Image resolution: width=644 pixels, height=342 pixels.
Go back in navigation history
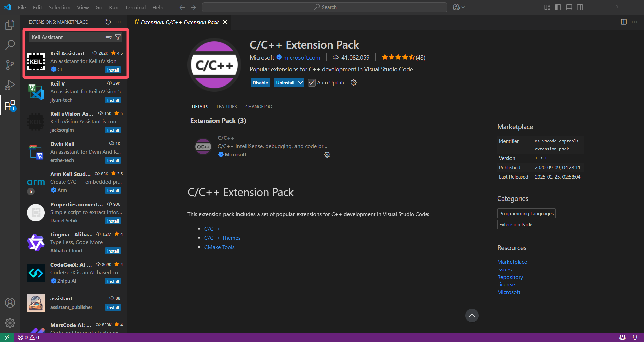(182, 7)
